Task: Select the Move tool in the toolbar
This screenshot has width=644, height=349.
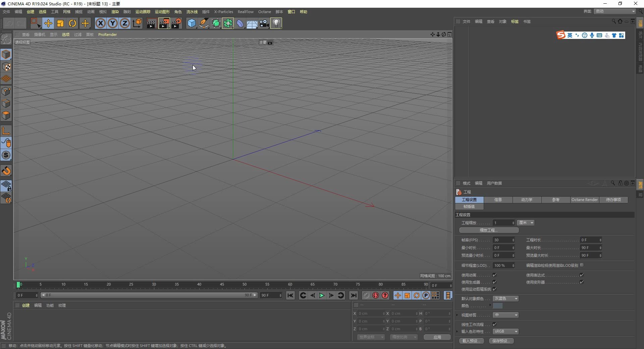Action: pyautogui.click(x=48, y=23)
